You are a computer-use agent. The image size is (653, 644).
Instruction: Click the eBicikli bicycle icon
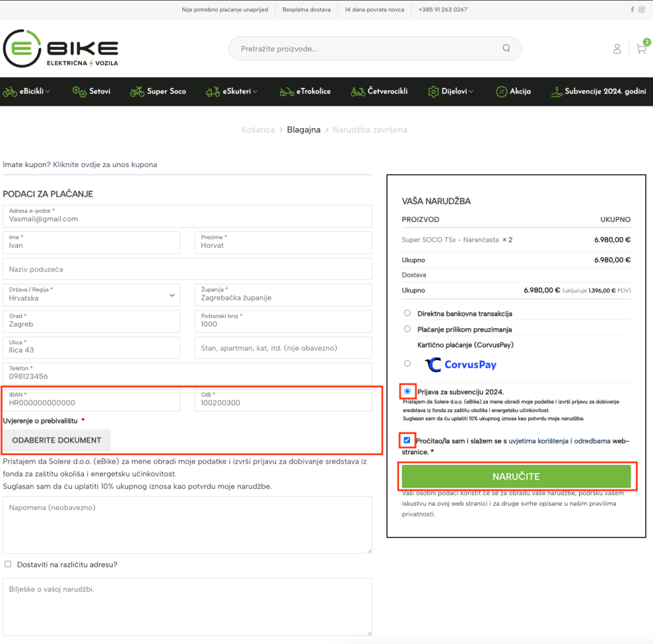10,92
